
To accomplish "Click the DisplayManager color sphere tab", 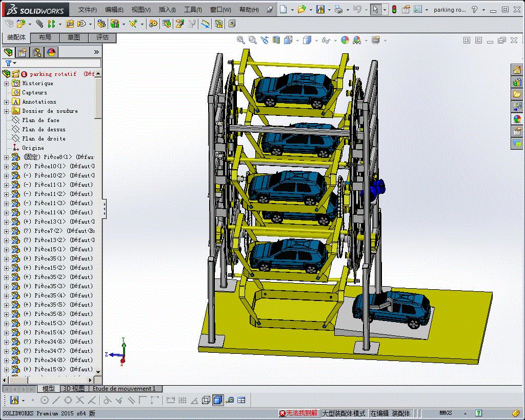I will pos(51,52).
